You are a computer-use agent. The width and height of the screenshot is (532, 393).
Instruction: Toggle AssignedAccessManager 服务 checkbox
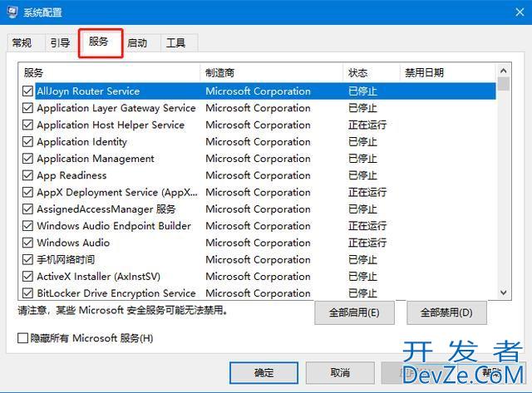tap(27, 209)
